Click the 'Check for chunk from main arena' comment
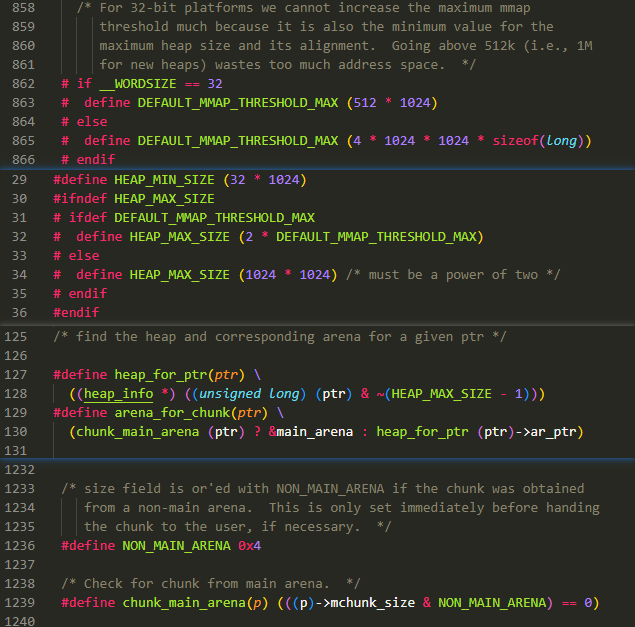The width and height of the screenshot is (635, 627). (215, 583)
